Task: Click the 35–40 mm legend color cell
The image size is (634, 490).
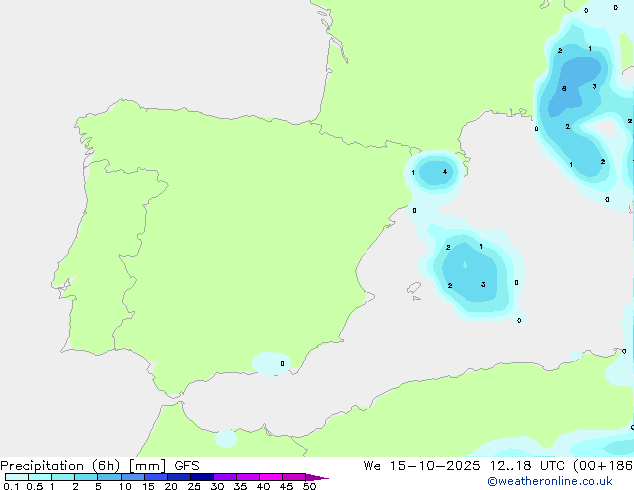Action: point(248,477)
